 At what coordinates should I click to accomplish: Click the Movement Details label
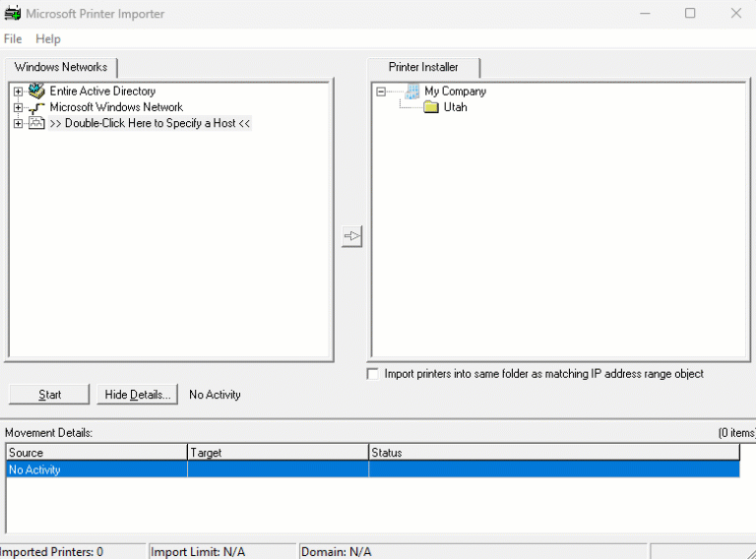click(x=48, y=433)
